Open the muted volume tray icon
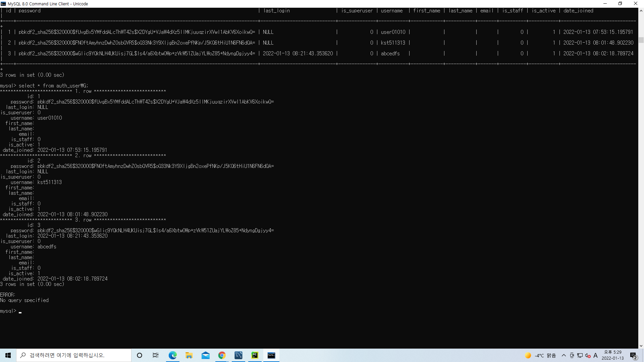Image resolution: width=644 pixels, height=362 pixels. pyautogui.click(x=588, y=355)
